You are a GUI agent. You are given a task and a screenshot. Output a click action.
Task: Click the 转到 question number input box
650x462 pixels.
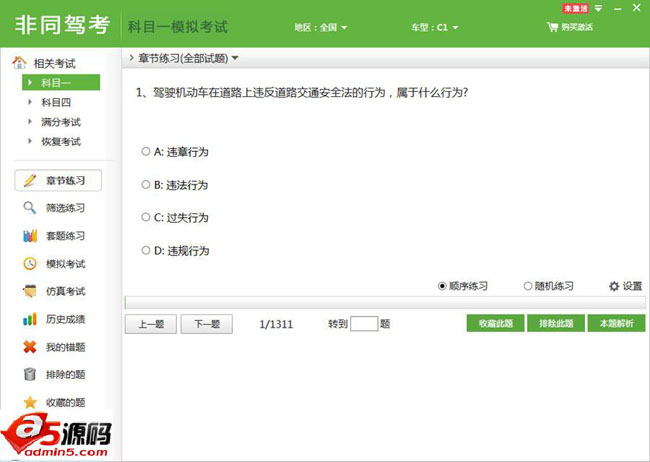(364, 323)
